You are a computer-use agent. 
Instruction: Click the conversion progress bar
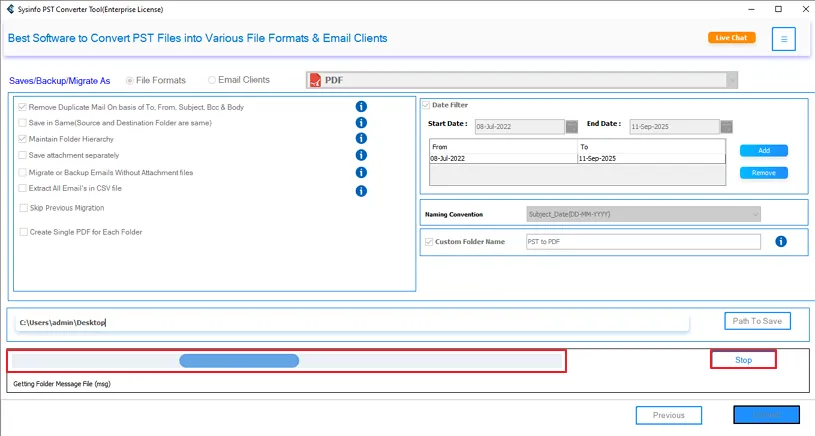286,361
